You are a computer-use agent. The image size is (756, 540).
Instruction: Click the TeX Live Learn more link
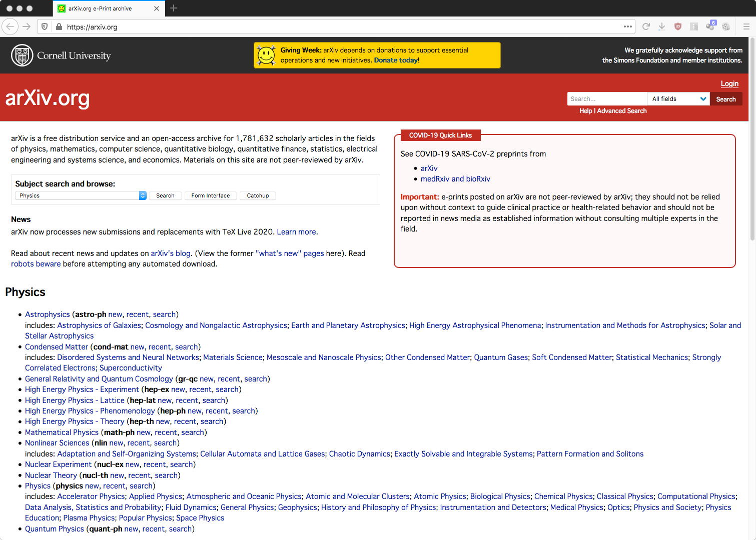[x=296, y=232]
